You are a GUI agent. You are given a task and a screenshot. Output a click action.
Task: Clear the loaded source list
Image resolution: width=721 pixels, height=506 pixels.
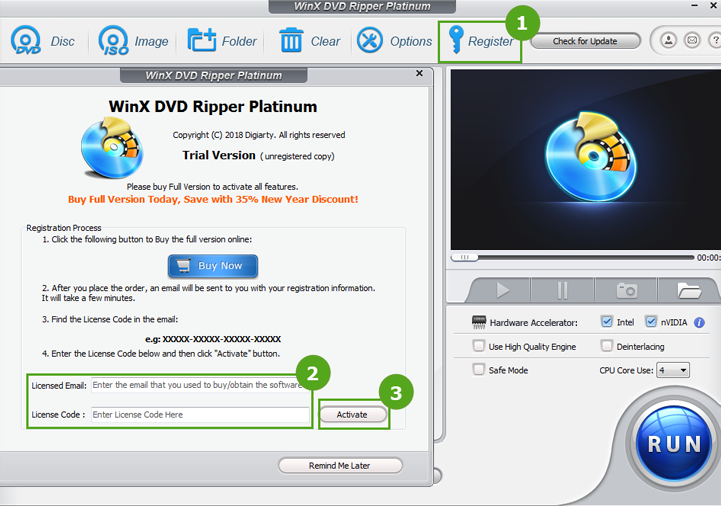point(309,40)
